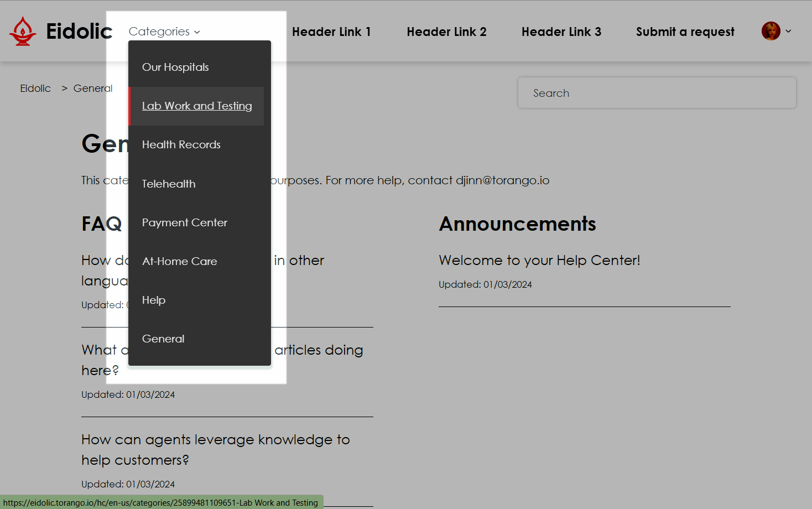Expand the profile menu chevron
Viewport: 812px width, 509px height.
click(788, 32)
